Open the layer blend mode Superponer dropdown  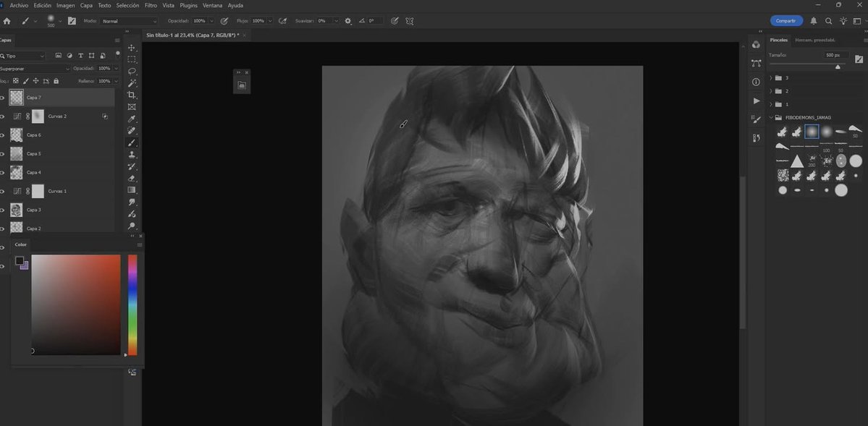pyautogui.click(x=35, y=69)
